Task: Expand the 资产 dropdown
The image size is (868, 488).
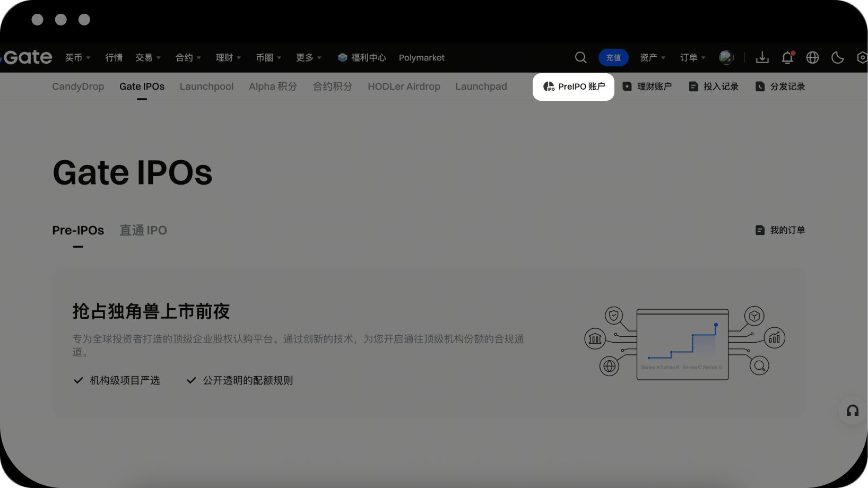Action: click(x=653, y=57)
